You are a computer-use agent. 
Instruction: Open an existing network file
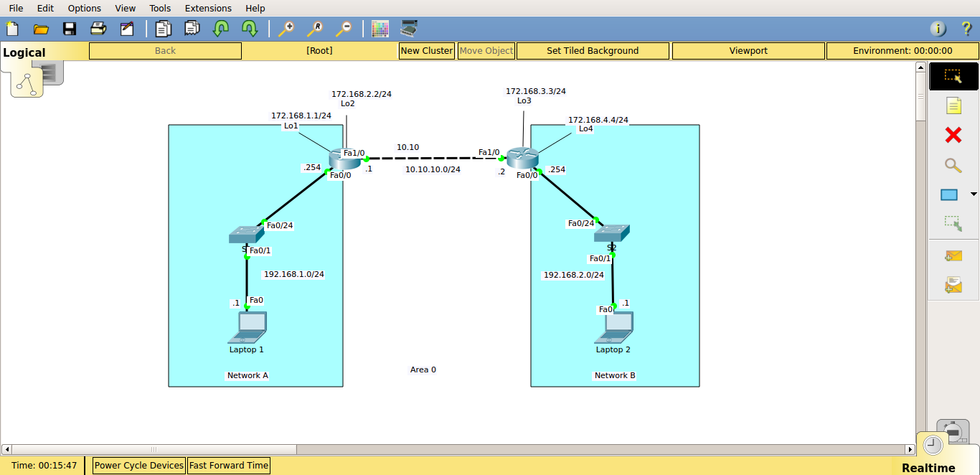point(41,28)
